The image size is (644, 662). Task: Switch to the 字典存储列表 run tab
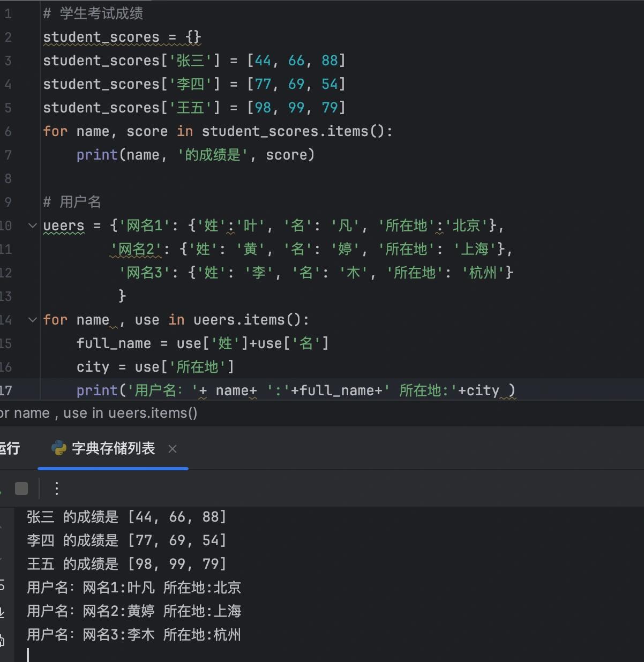point(113,448)
